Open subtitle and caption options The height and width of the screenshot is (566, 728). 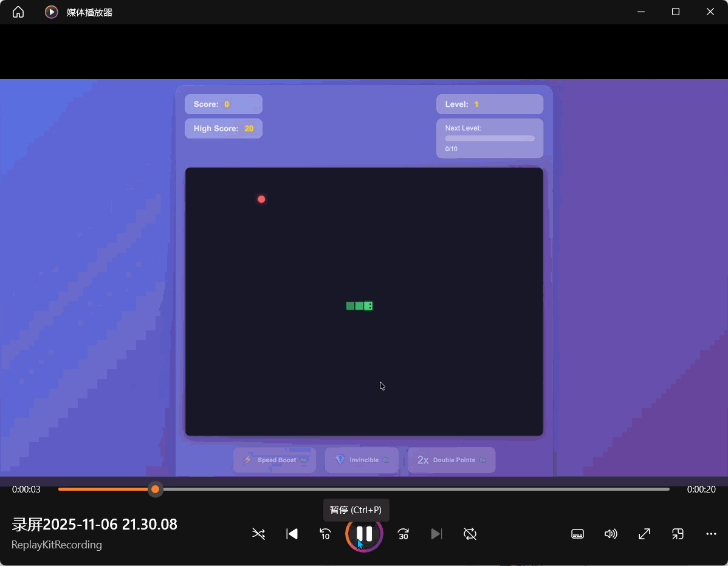pos(577,534)
